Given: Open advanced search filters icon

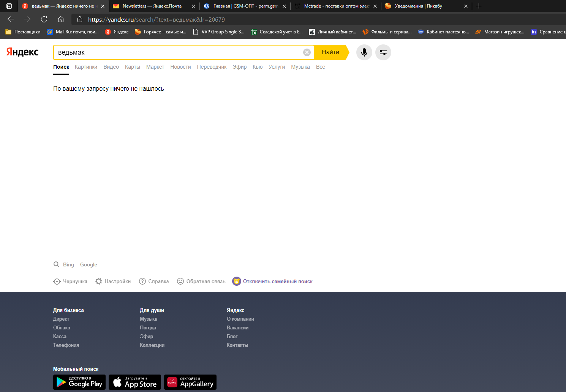Looking at the screenshot, I should tap(383, 52).
